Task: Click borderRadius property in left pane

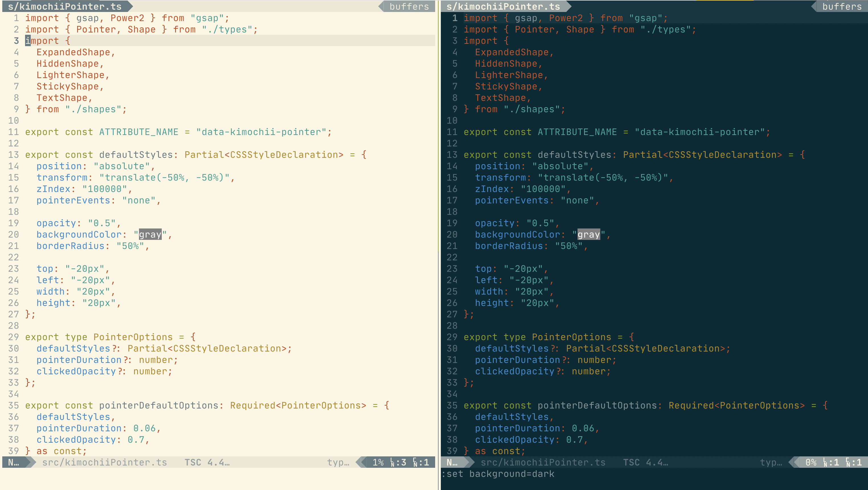Action: coord(70,246)
